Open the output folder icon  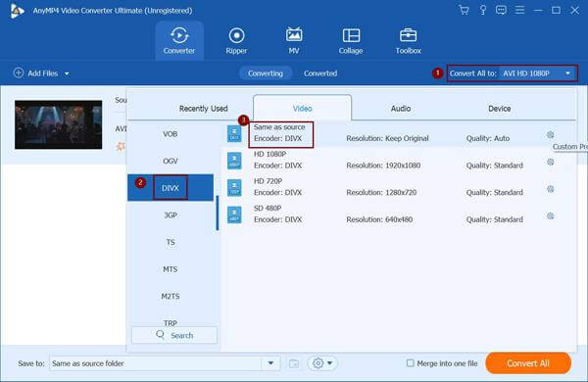[294, 363]
